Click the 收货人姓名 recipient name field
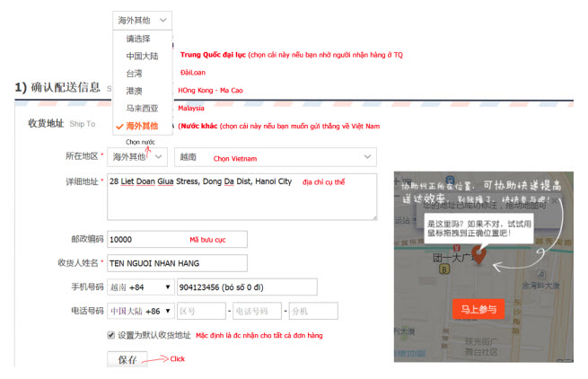 tap(177, 263)
